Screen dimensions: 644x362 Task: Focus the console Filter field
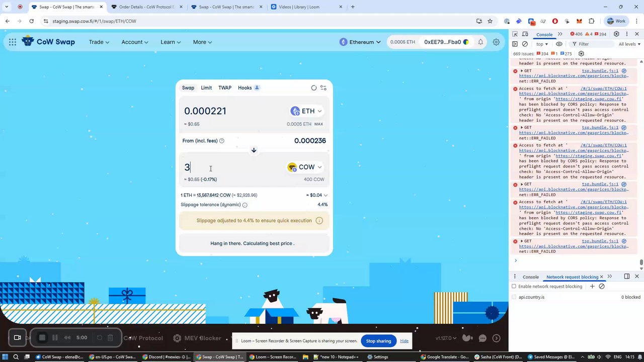point(591,44)
